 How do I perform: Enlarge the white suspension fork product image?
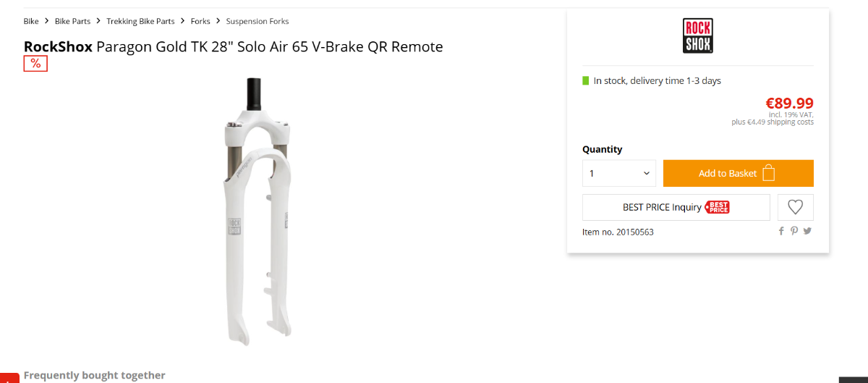(256, 210)
